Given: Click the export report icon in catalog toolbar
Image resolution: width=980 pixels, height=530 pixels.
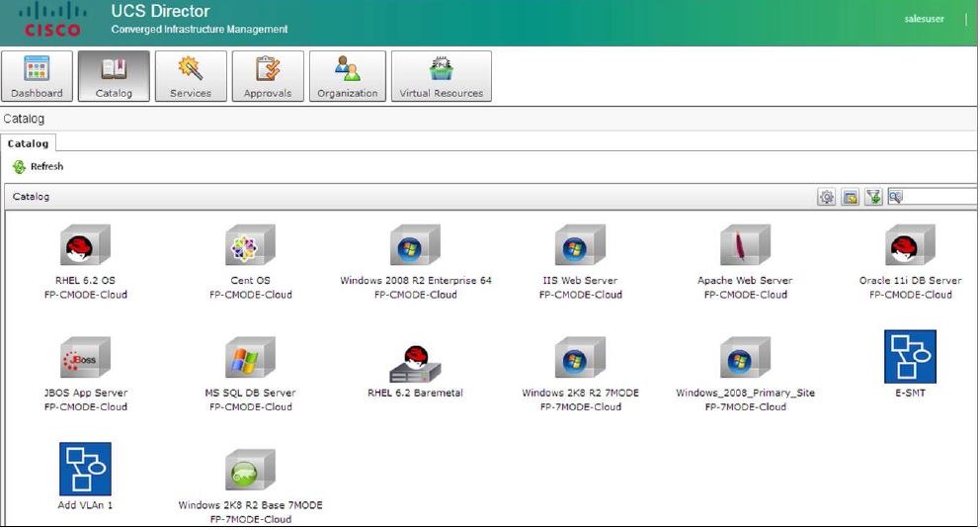Looking at the screenshot, I should pos(850,197).
